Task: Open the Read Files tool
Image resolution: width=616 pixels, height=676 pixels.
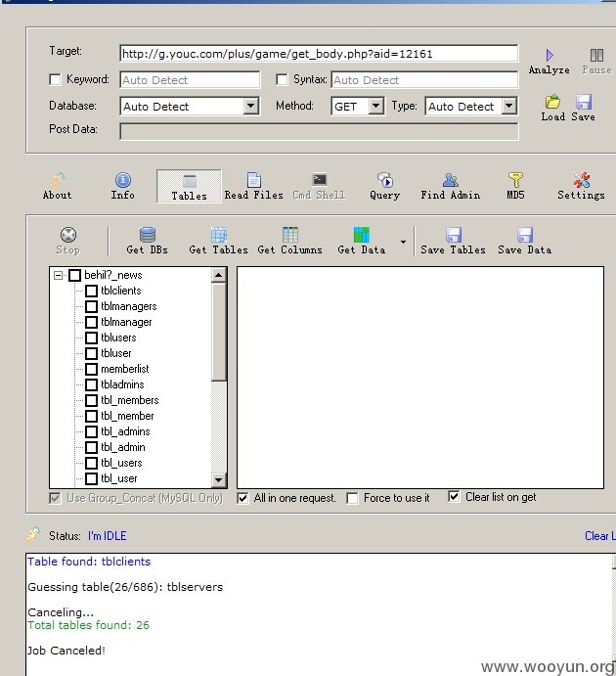Action: pyautogui.click(x=253, y=186)
